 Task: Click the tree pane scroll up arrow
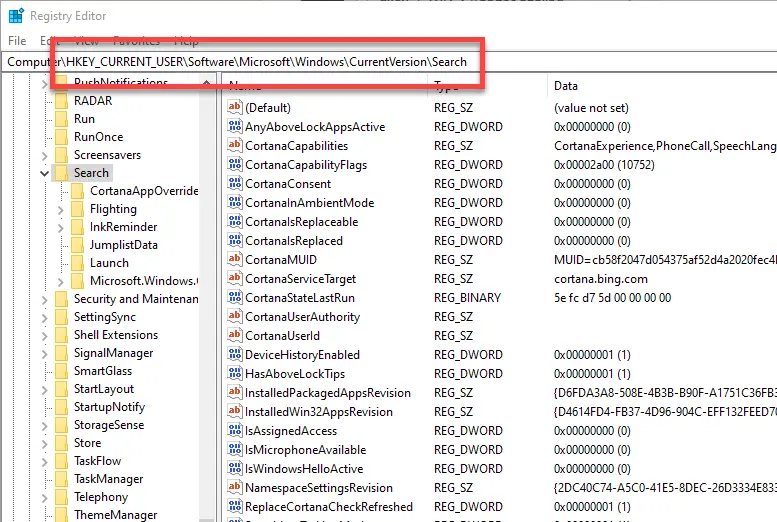[207, 83]
